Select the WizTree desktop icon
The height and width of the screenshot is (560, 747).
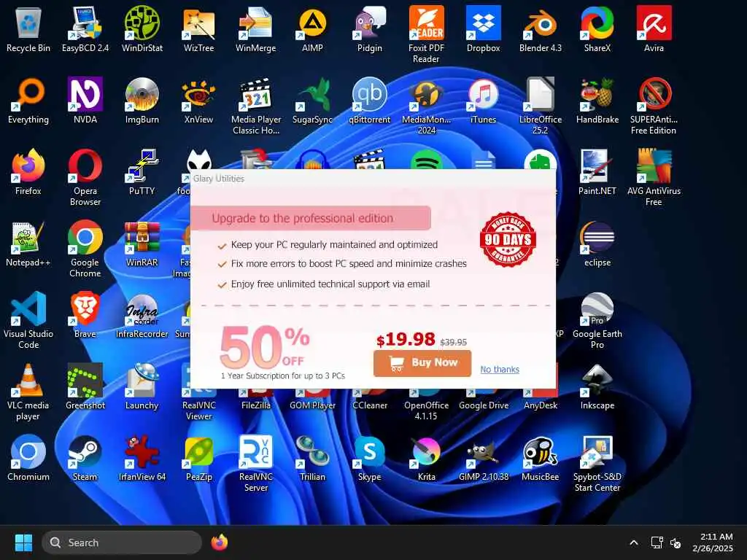tap(198, 29)
